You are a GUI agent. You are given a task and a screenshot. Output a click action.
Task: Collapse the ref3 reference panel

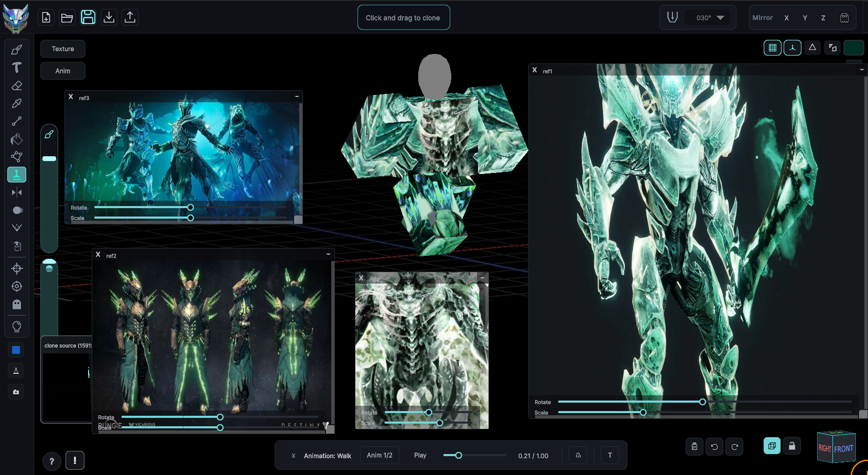(x=297, y=96)
